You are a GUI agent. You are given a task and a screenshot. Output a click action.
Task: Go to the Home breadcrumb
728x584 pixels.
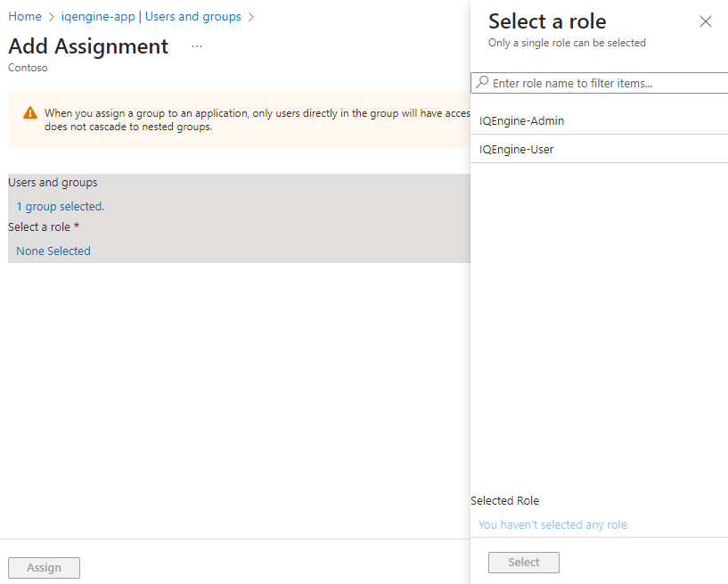tap(25, 17)
